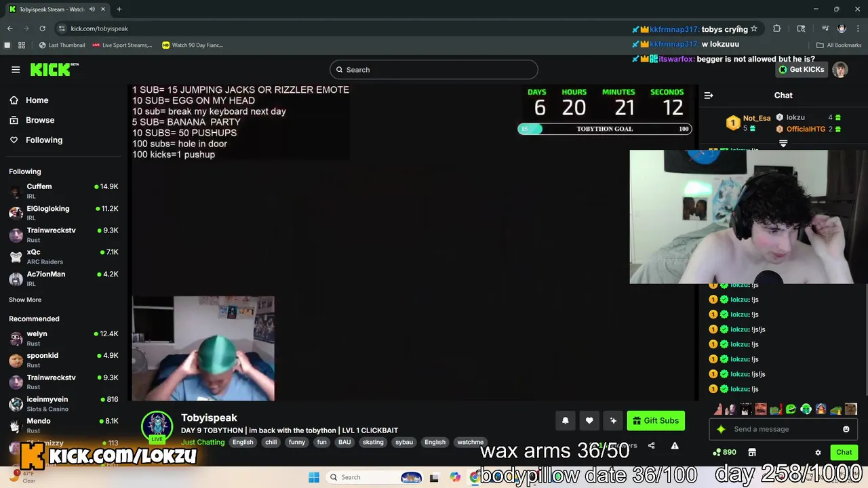Click the KICK logo
The width and height of the screenshot is (868, 488).
pyautogui.click(x=54, y=69)
